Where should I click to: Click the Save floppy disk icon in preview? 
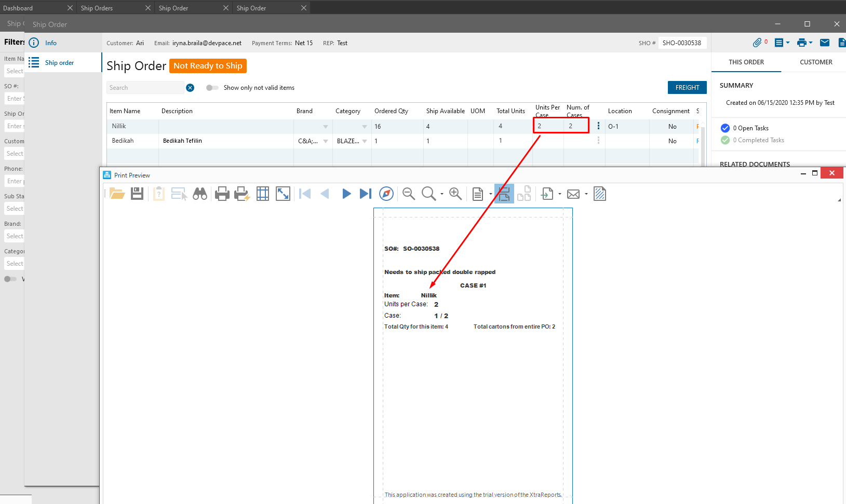click(137, 194)
